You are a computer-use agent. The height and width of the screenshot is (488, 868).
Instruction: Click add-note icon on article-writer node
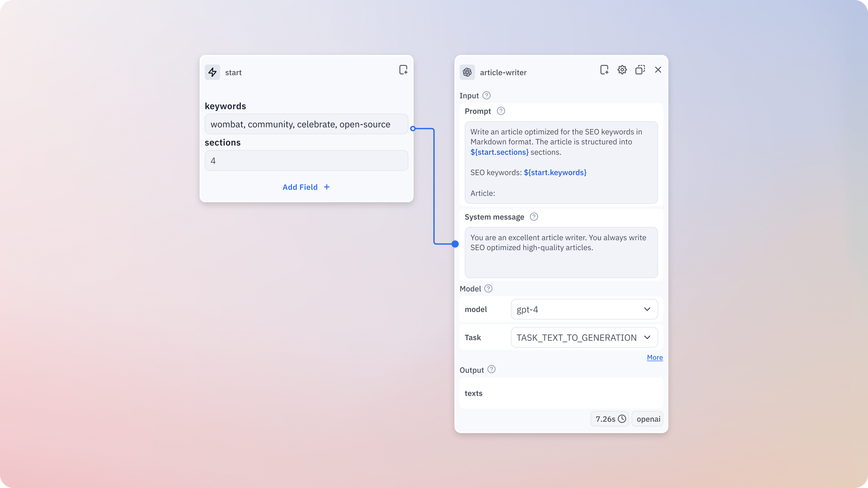click(x=604, y=70)
